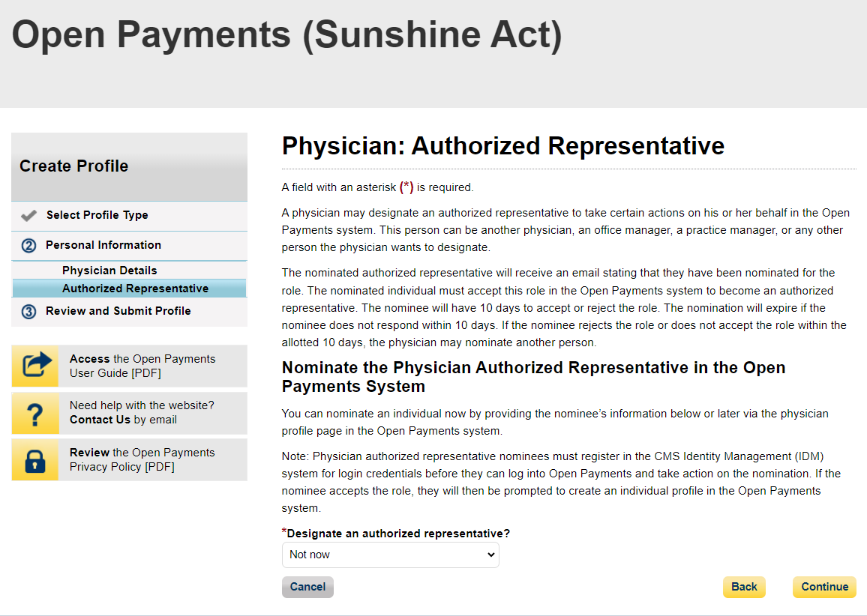
Task: Click the Contact Us by email link
Action: [x=100, y=420]
